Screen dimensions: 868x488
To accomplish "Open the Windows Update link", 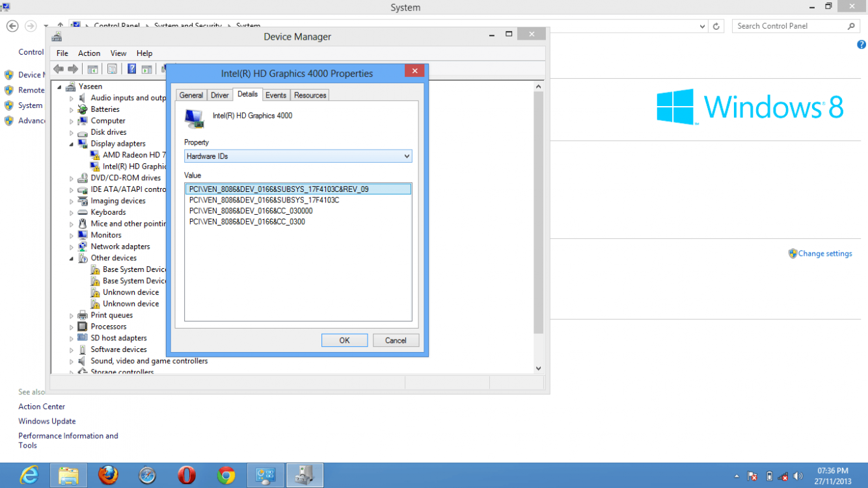I will 47,422.
